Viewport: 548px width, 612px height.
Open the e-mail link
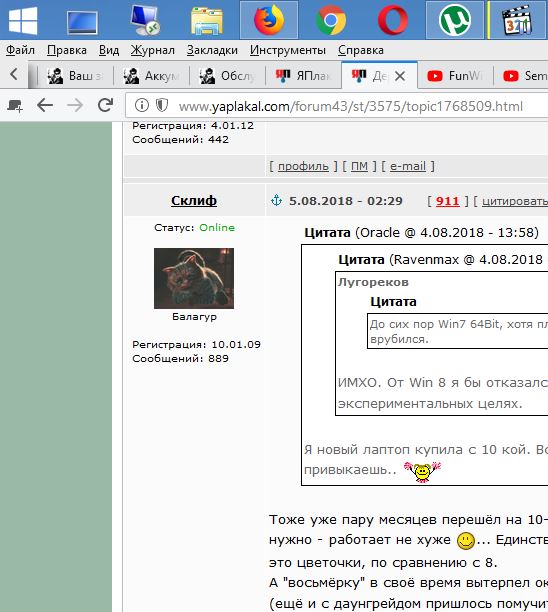pos(407,166)
